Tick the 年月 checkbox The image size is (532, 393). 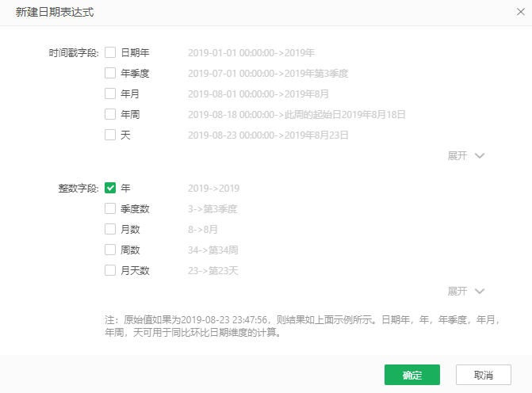click(110, 94)
